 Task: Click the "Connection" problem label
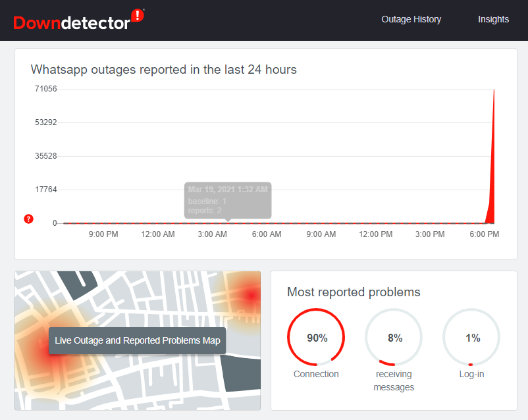coord(316,374)
